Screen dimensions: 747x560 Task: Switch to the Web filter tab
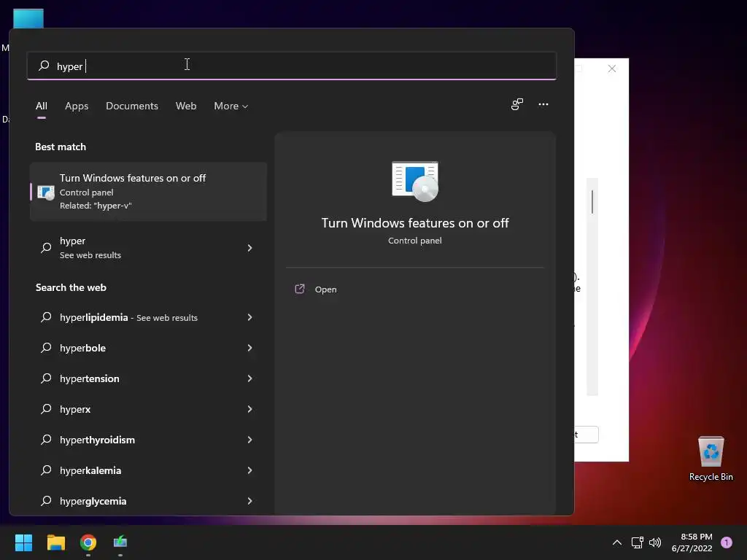click(186, 106)
